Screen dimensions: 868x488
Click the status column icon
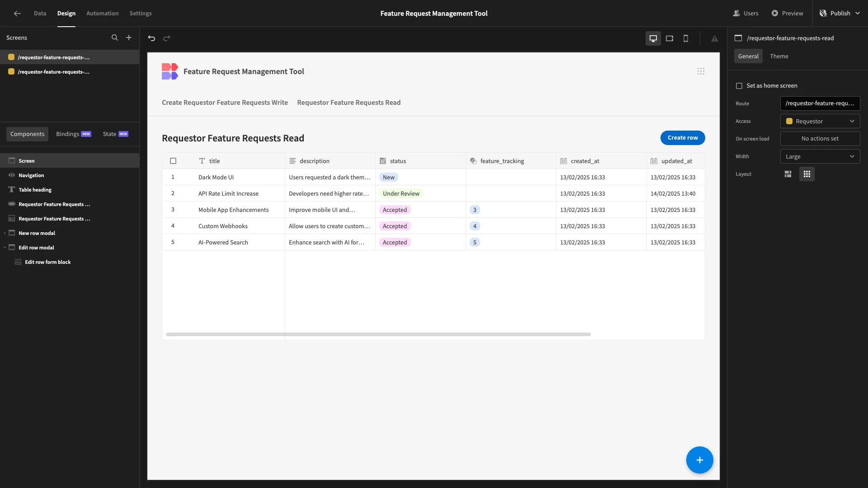[x=383, y=161]
